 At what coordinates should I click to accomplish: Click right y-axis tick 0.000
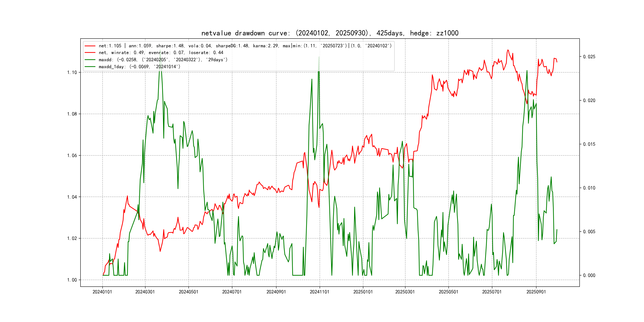click(589, 275)
